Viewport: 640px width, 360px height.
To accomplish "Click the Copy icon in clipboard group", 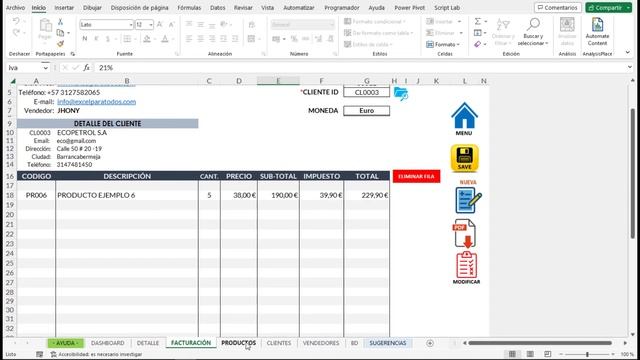I will pos(60,33).
